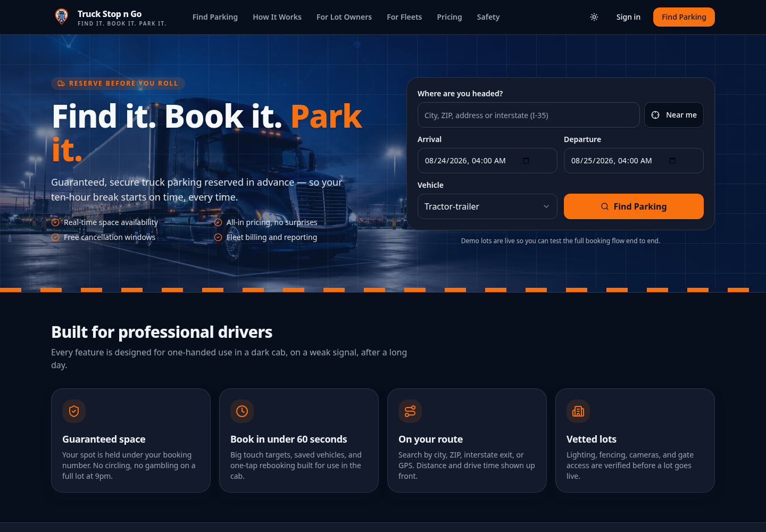Toggle the light/dark theme sun icon
The image size is (766, 532).
tap(594, 17)
